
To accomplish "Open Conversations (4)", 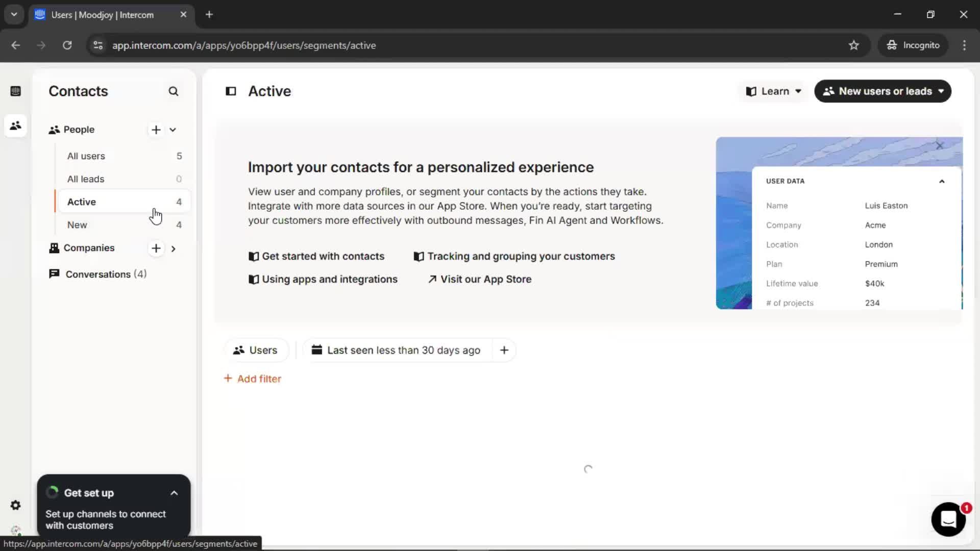I will coord(97,274).
